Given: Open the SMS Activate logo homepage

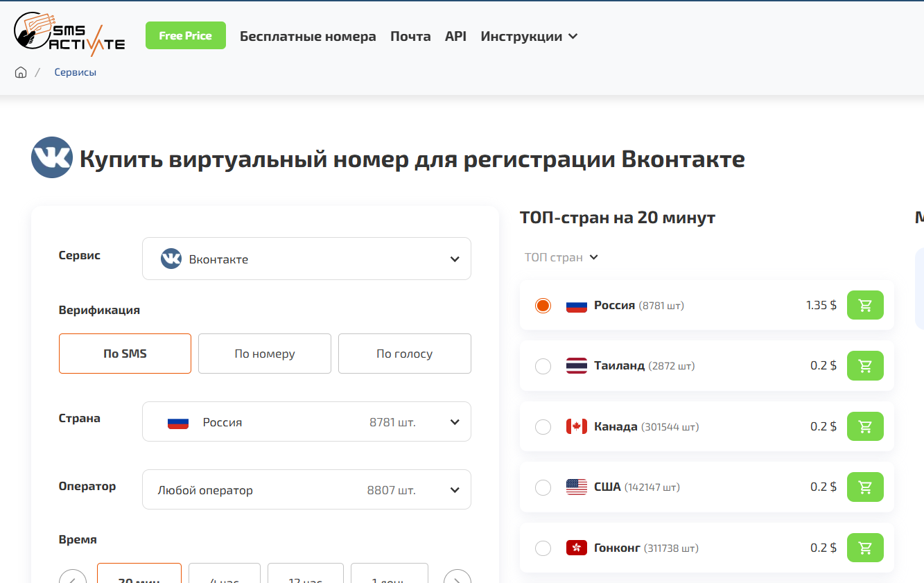Looking at the screenshot, I should point(69,35).
